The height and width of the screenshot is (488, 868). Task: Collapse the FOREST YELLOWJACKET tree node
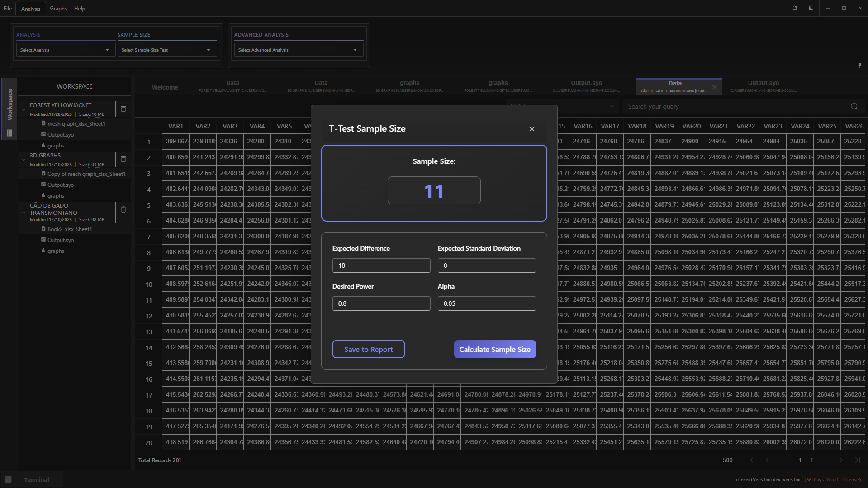point(24,109)
